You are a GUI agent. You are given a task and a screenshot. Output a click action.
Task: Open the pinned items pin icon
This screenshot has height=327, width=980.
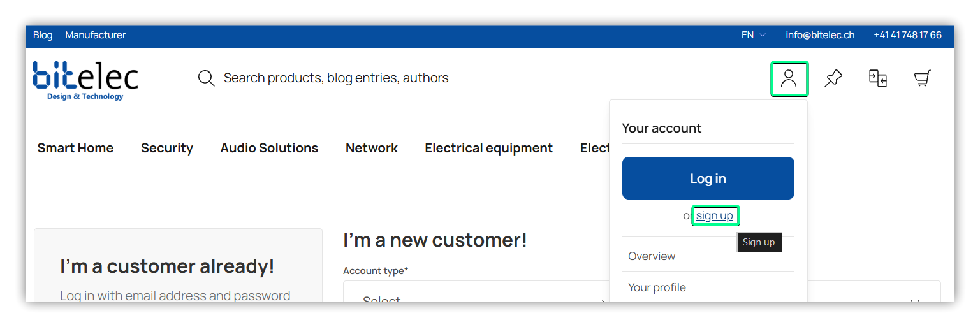(833, 78)
